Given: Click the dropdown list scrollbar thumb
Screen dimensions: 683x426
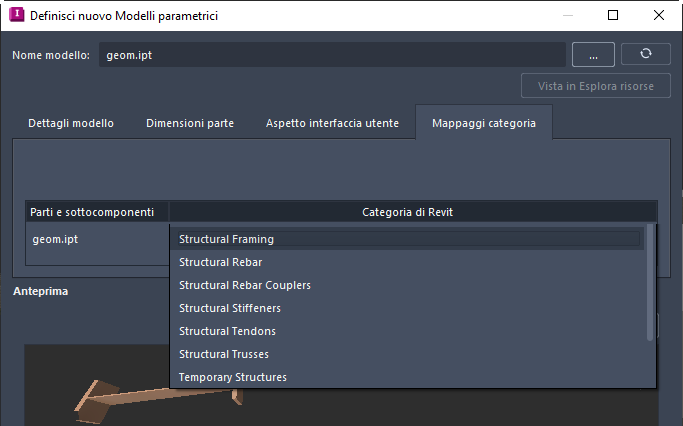Looking at the screenshot, I should (650, 282).
